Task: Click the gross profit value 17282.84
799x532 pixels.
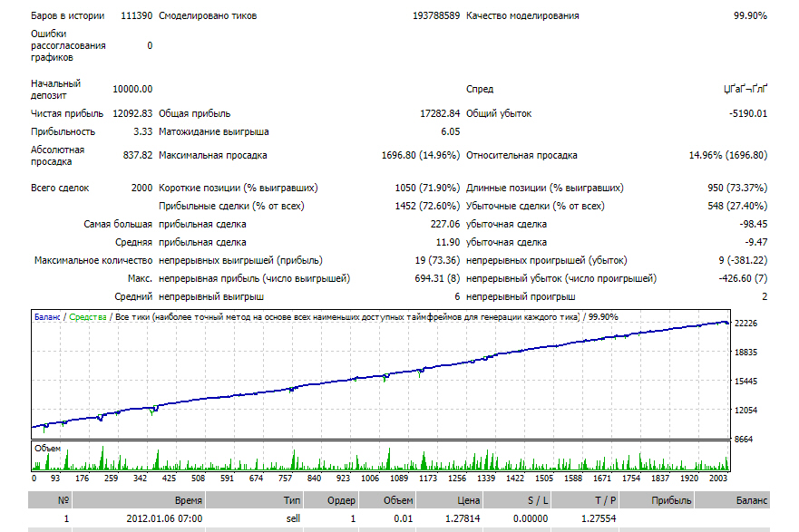Action: 440,113
